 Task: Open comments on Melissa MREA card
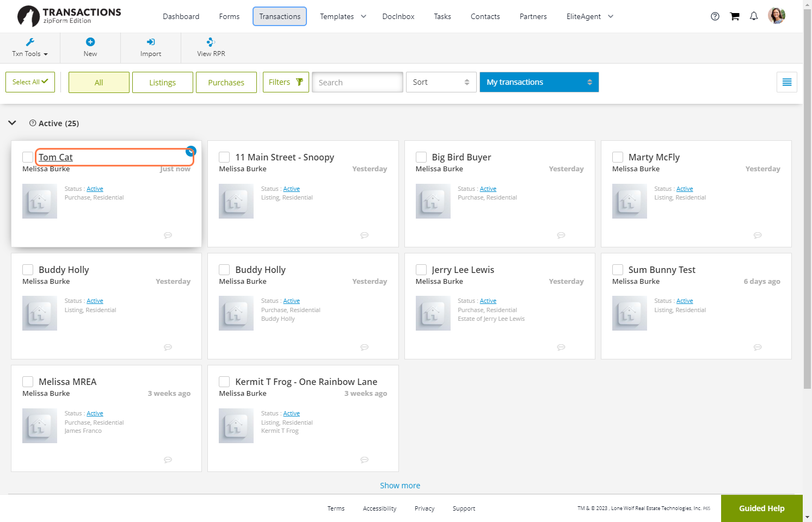click(x=168, y=459)
